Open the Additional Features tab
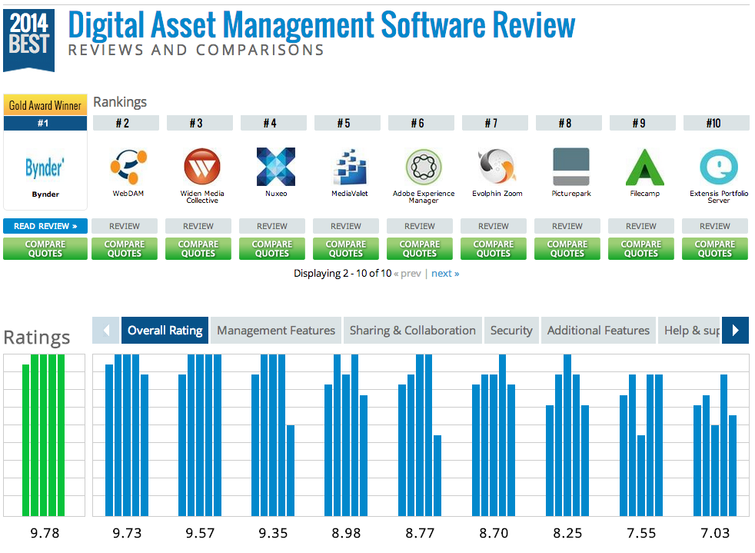This screenshot has width=755, height=553. coord(599,330)
